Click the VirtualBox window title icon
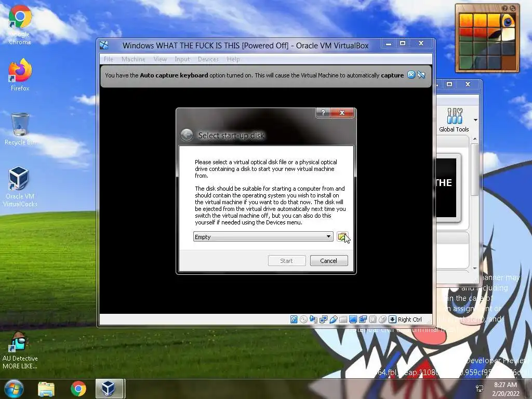The height and width of the screenshot is (399, 532). tap(104, 45)
